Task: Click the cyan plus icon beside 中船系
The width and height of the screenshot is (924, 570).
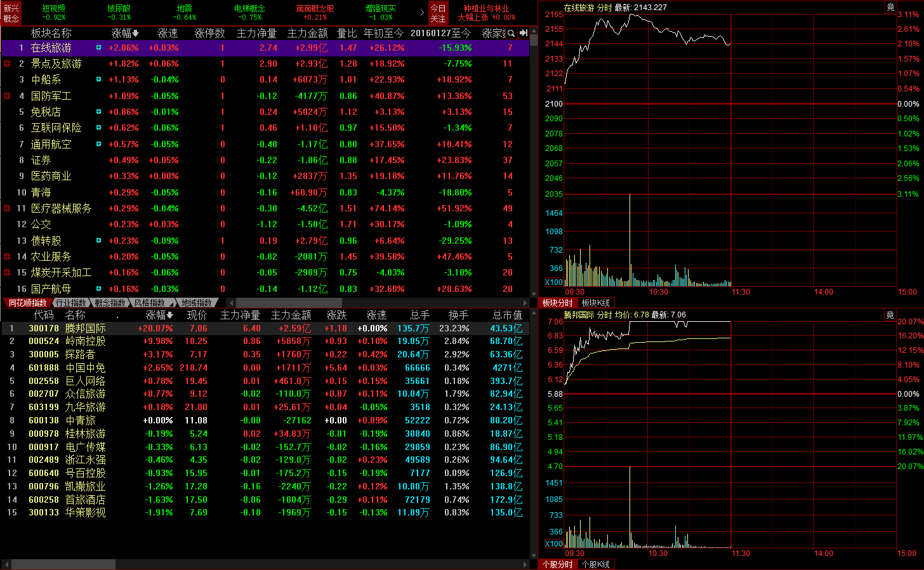Action: click(x=98, y=79)
